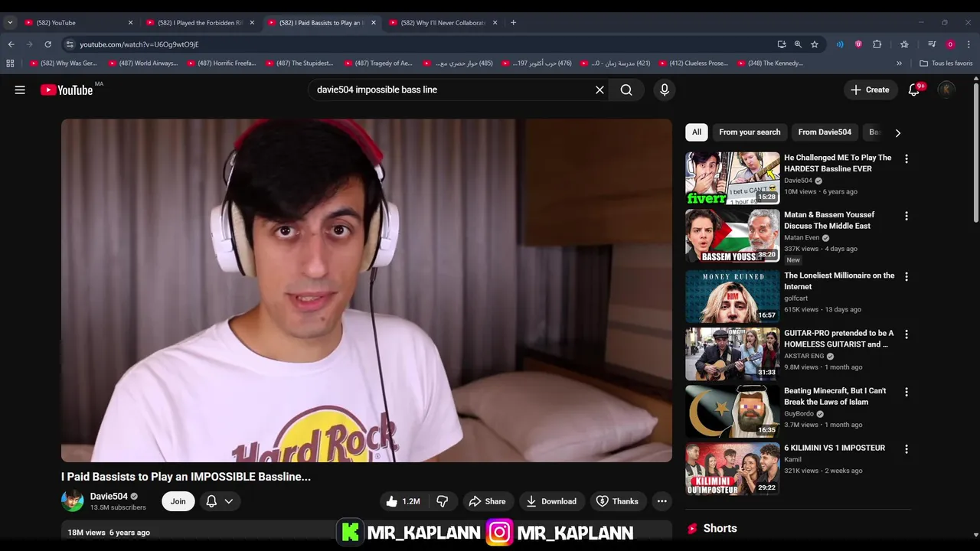This screenshot has width=980, height=551.
Task: Open notifications bell in the header
Action: [x=914, y=90]
